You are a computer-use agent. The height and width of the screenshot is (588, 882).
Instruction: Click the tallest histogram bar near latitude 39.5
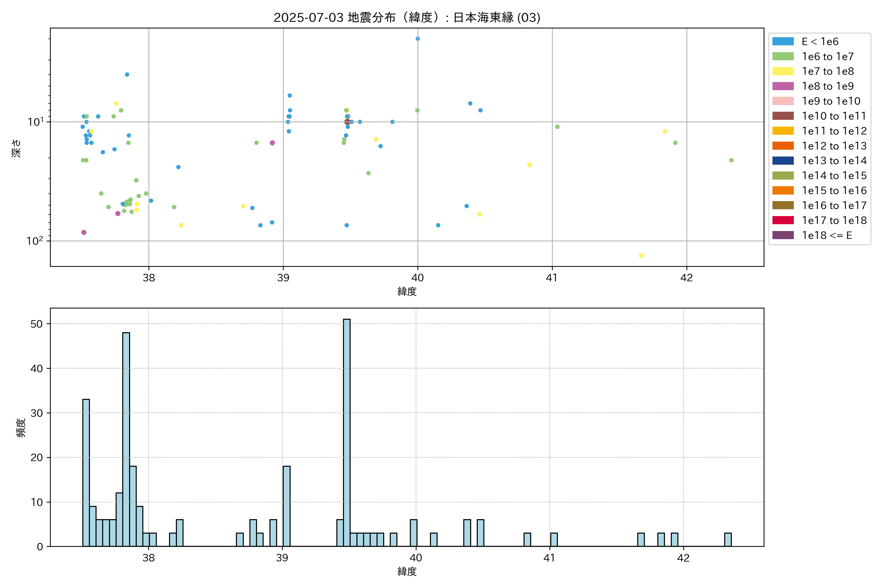point(347,432)
